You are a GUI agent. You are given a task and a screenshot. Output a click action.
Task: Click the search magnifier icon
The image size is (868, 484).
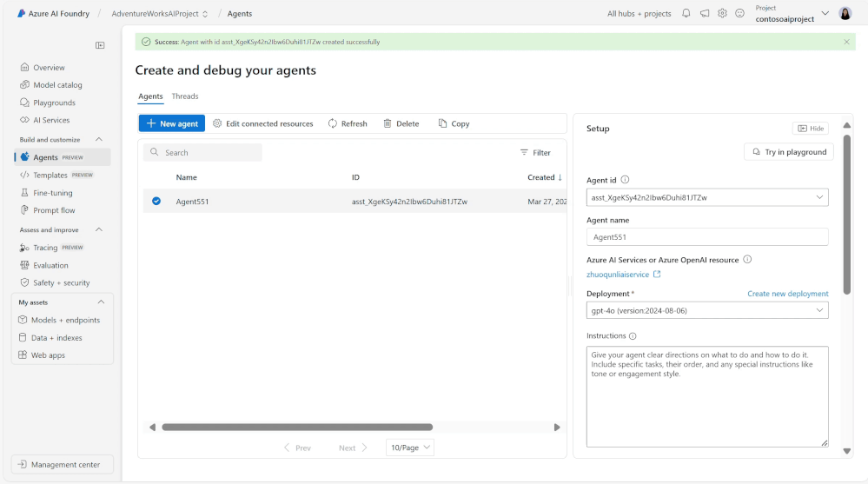tap(155, 152)
